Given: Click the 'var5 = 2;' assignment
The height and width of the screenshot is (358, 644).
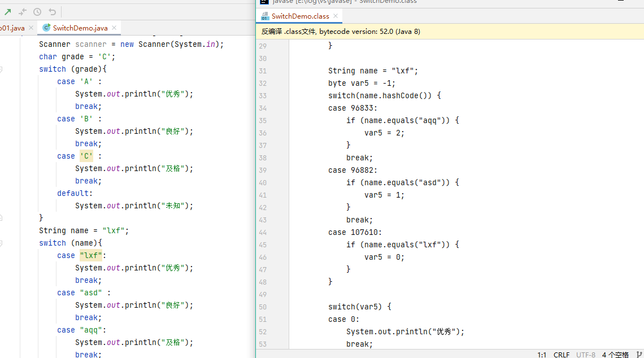Looking at the screenshot, I should tap(385, 133).
